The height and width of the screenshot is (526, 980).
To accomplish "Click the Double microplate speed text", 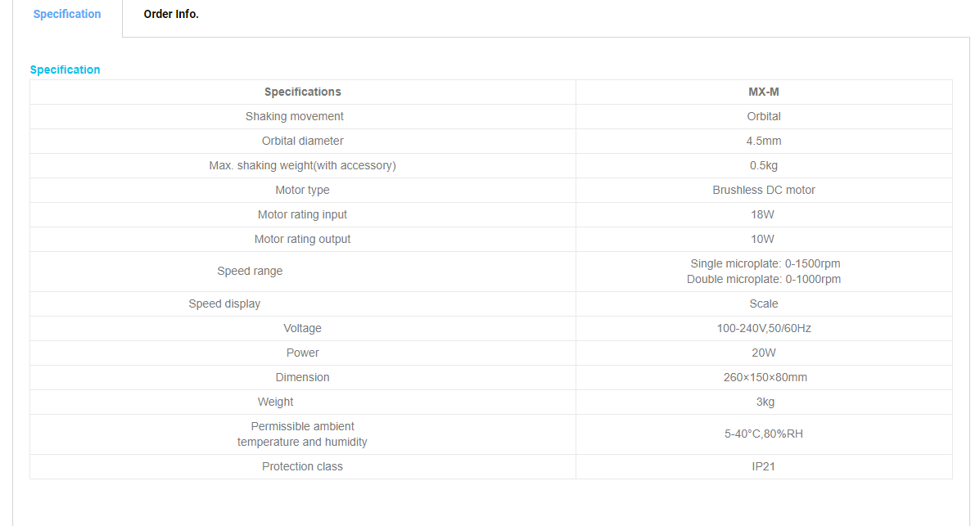I will tap(764, 279).
